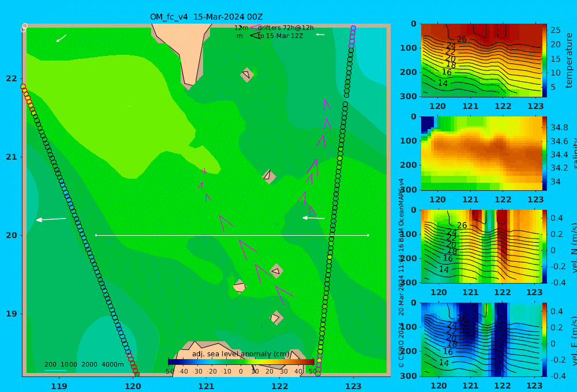The image size is (577, 392).
Task: Click longitude label 121 on main map
Action: 206,386
